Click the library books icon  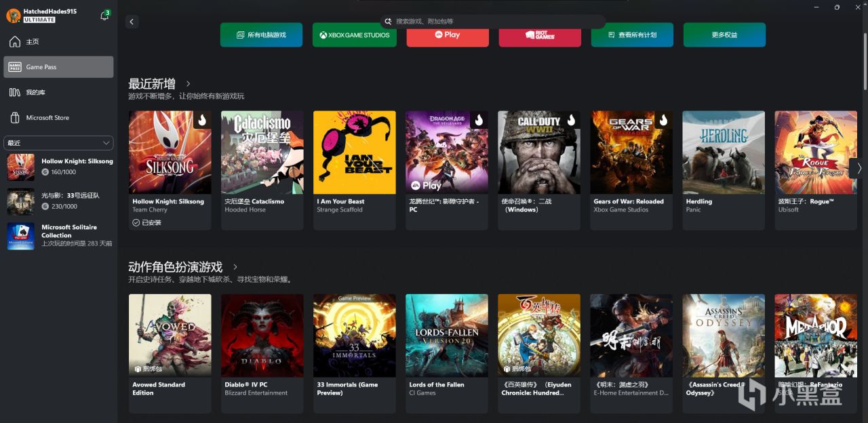[15, 92]
